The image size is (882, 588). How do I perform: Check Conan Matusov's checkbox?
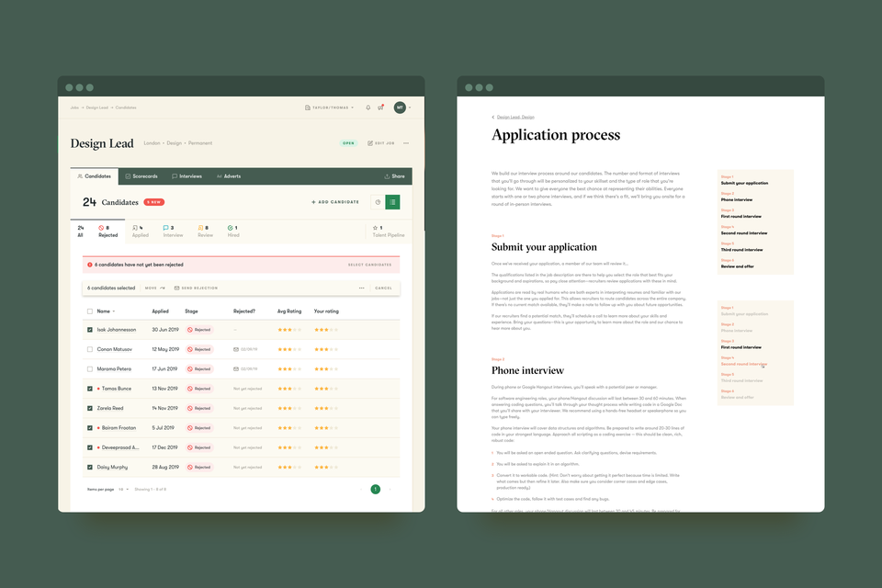(90, 349)
